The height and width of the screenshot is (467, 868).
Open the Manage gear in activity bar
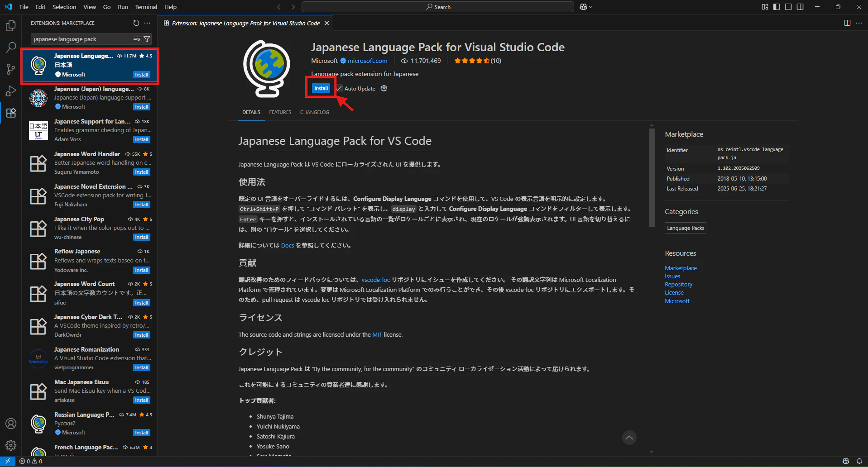click(x=11, y=445)
